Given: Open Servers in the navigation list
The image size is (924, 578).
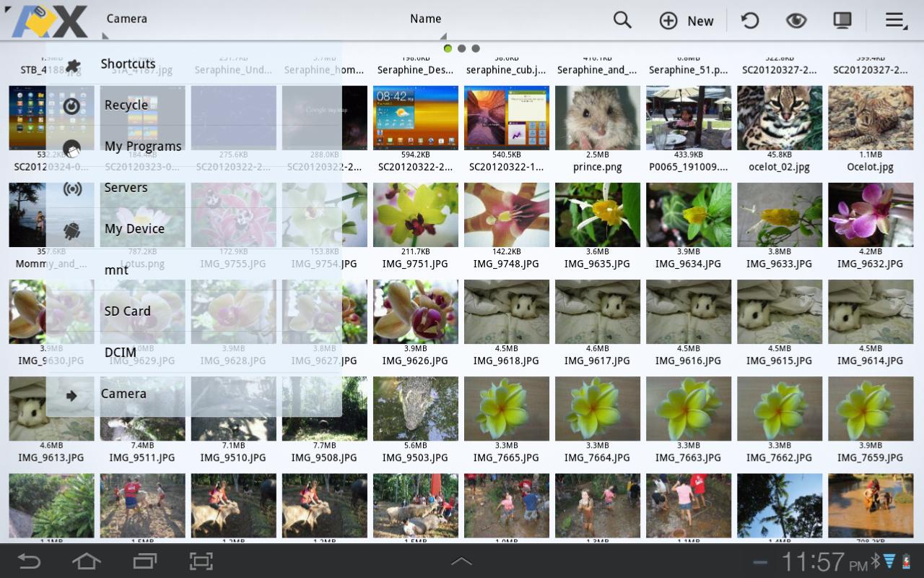Looking at the screenshot, I should tap(126, 188).
